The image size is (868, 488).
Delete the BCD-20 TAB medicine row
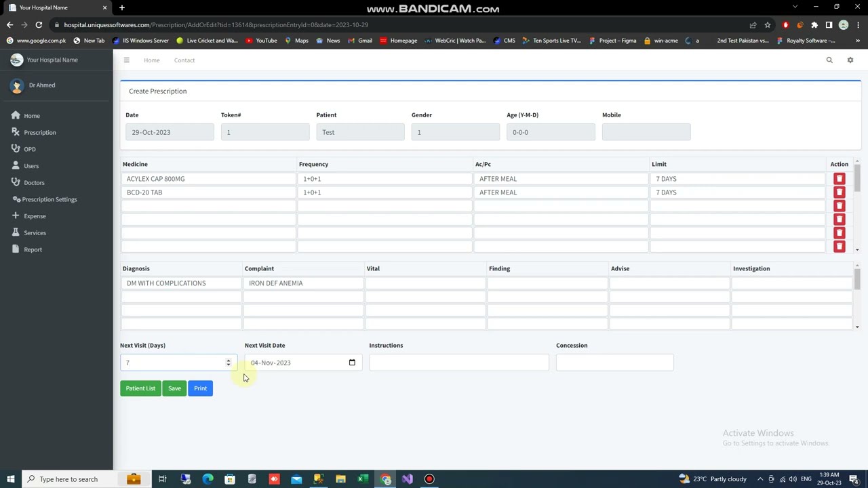[840, 192]
